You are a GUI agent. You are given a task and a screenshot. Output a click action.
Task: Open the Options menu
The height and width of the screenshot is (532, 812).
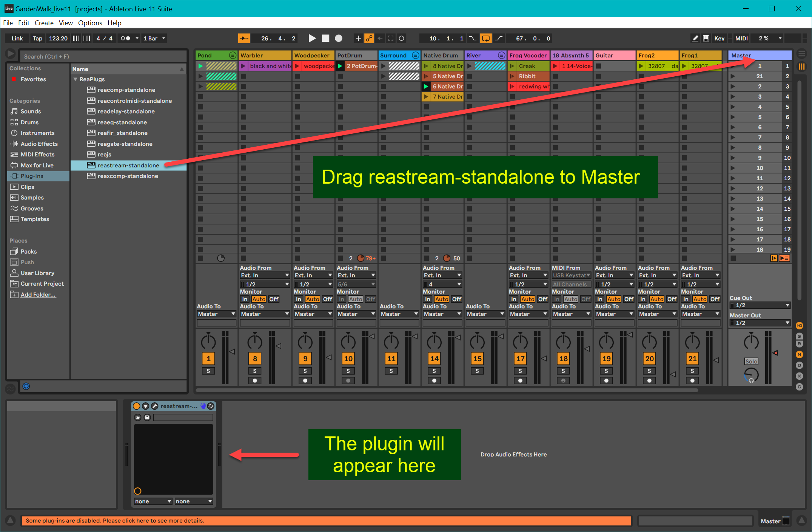point(90,23)
